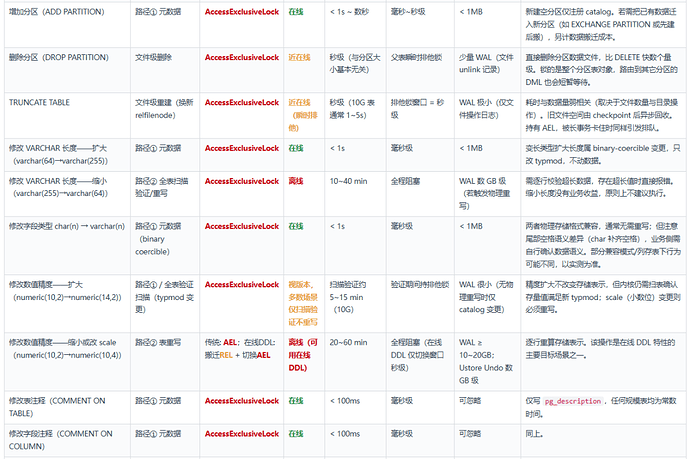
Task: Click the '验证期间持排他锁' cell
Action: [x=420, y=303]
